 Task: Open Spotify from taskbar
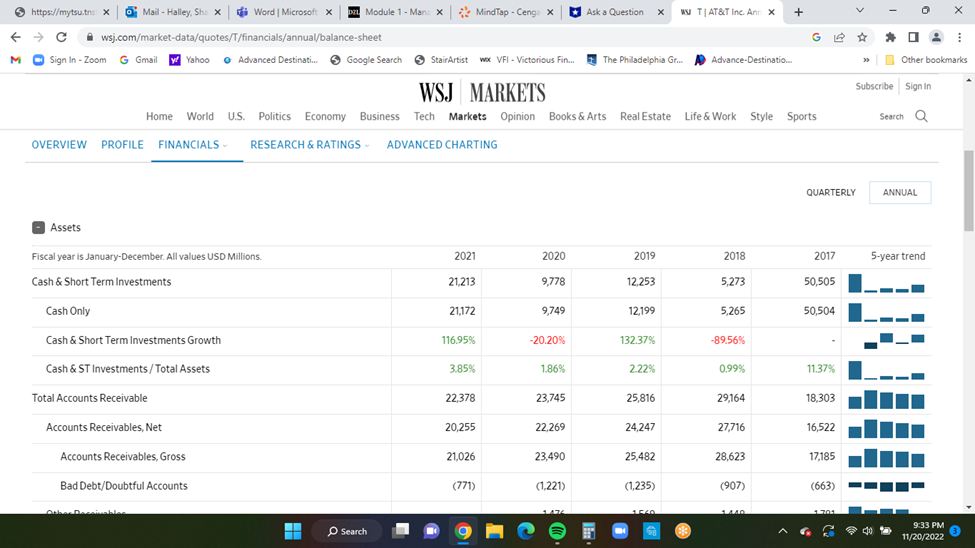[x=558, y=531]
